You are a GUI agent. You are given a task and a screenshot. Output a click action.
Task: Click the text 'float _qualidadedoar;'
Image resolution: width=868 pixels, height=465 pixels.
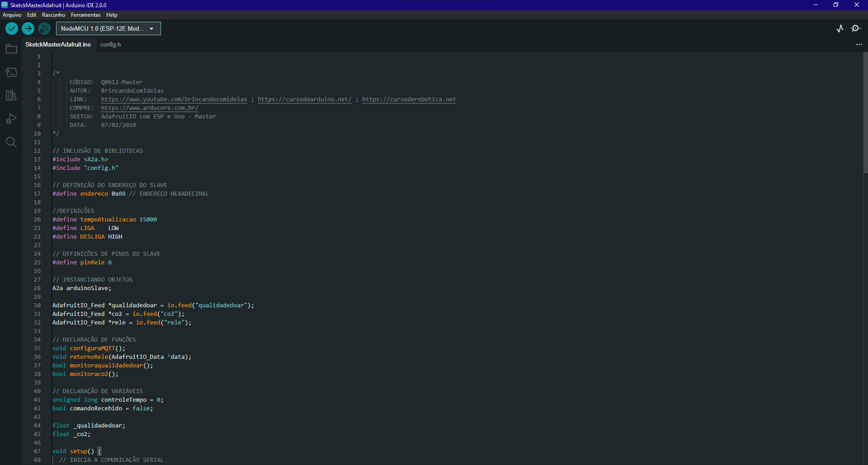pos(89,426)
